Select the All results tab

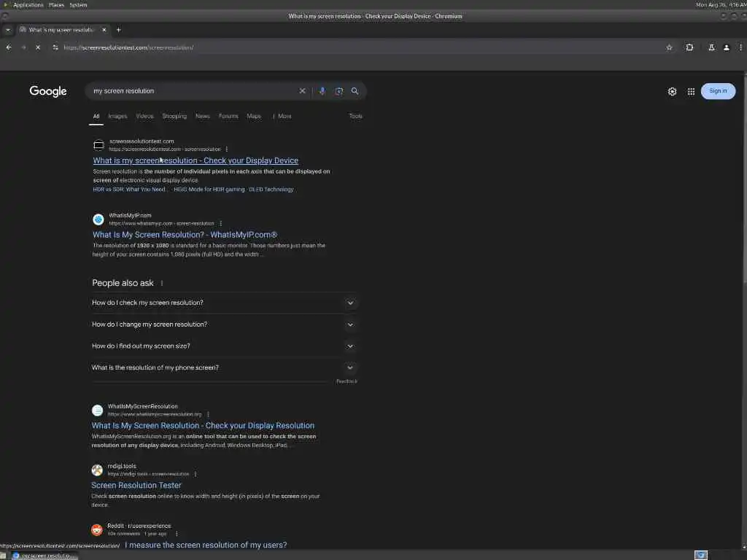coord(96,116)
